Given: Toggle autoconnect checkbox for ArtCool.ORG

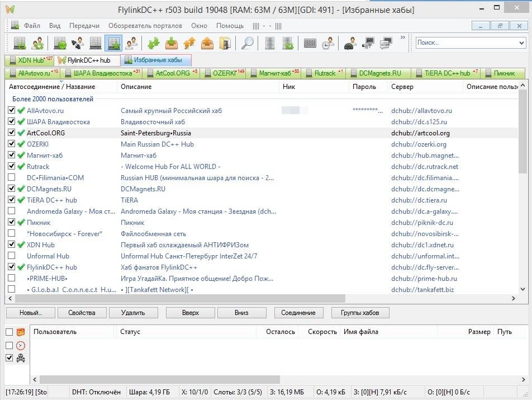Looking at the screenshot, I should click(x=12, y=133).
